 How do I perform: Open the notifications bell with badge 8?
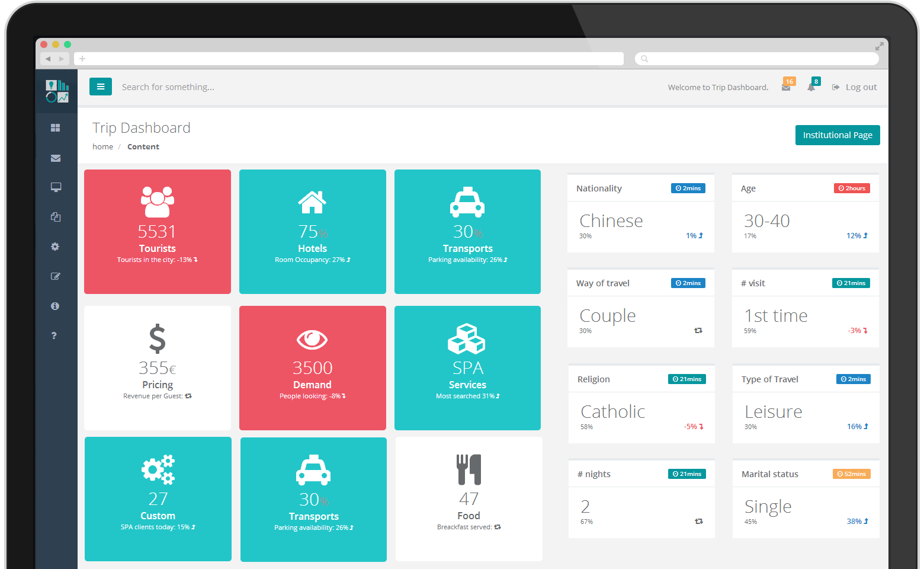click(811, 87)
